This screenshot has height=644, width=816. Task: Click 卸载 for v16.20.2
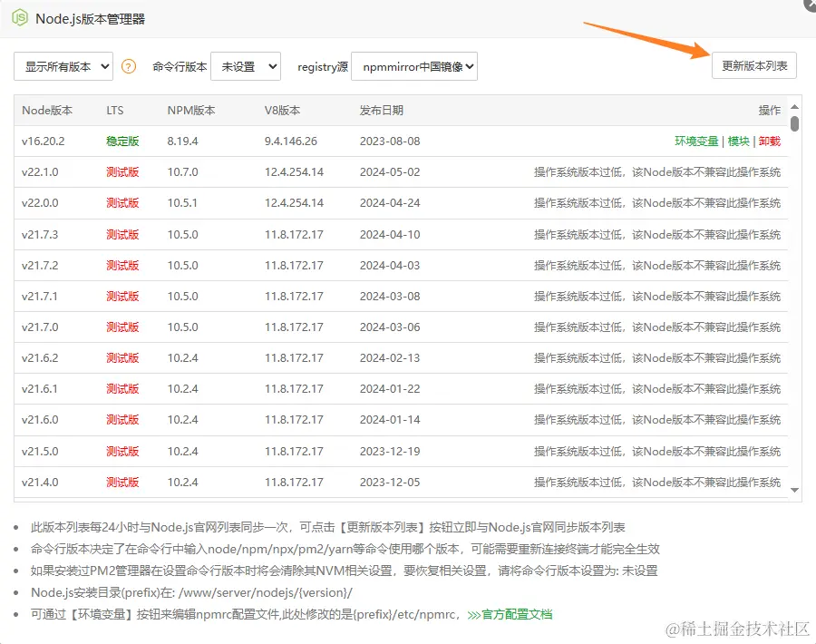pyautogui.click(x=770, y=141)
